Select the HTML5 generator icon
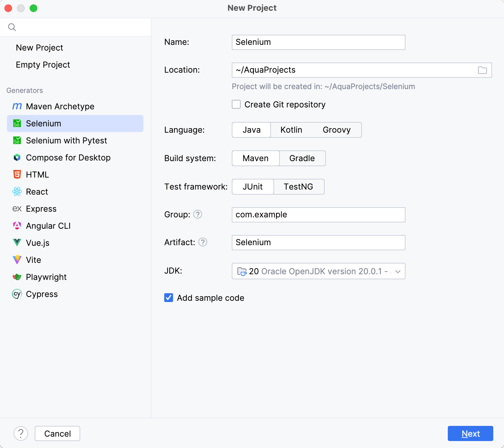 pos(17,174)
